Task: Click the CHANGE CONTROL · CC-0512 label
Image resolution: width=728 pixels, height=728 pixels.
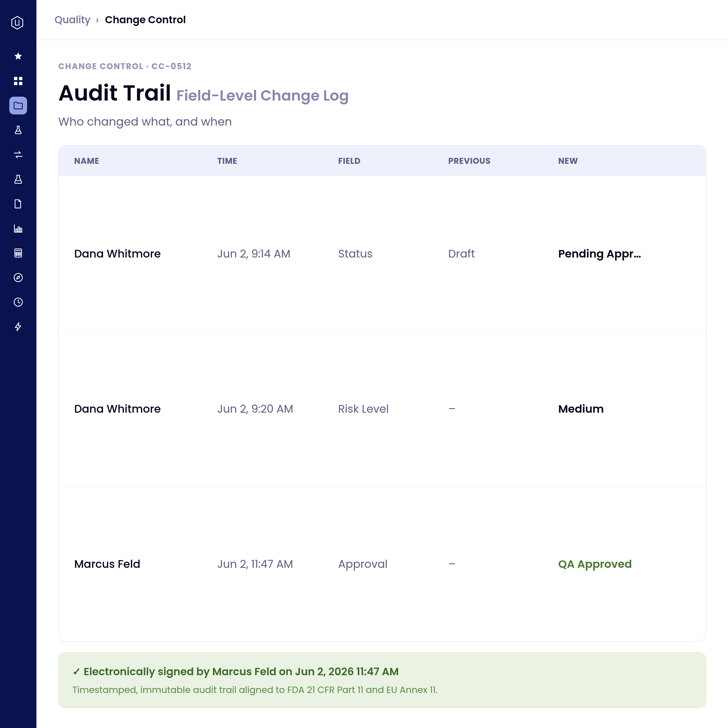Action: pos(125,66)
